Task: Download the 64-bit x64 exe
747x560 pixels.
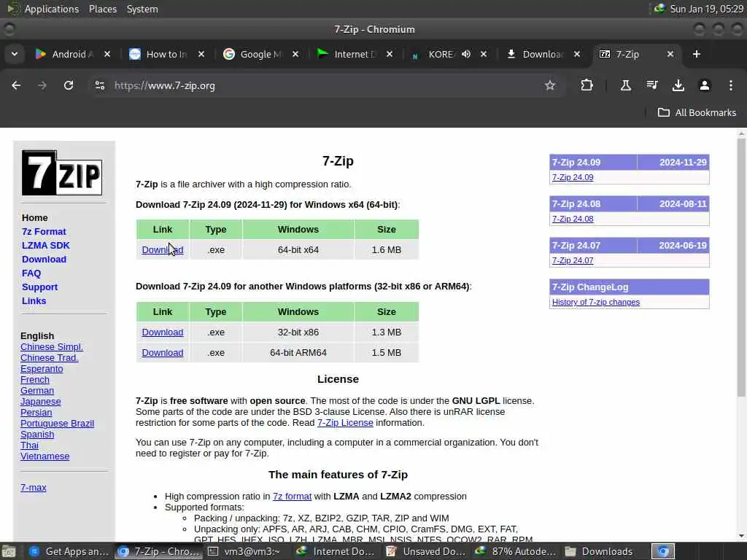Action: coord(163,250)
